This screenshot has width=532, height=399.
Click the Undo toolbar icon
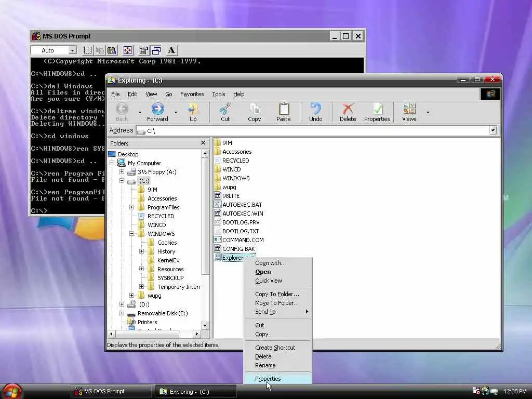pyautogui.click(x=315, y=109)
